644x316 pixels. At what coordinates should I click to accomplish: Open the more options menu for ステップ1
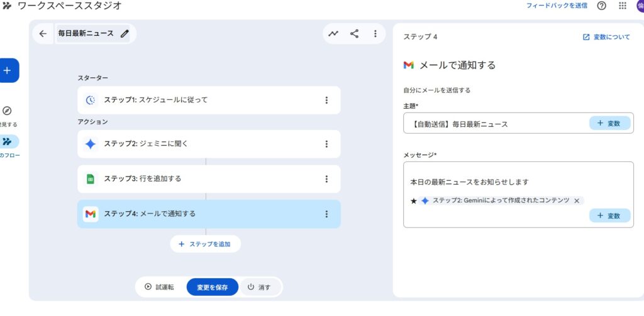coord(326,100)
